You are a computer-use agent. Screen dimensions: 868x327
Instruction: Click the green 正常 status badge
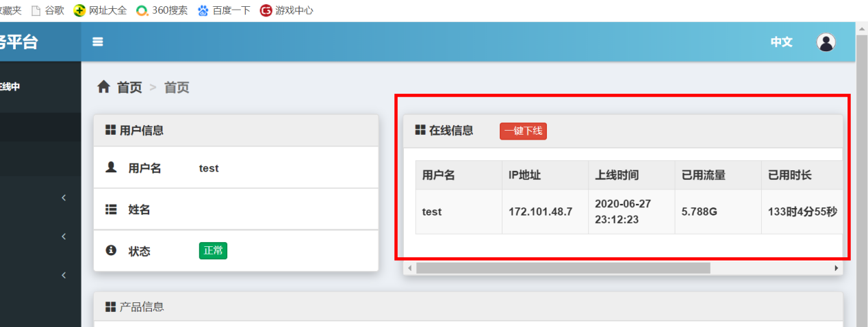coord(213,251)
